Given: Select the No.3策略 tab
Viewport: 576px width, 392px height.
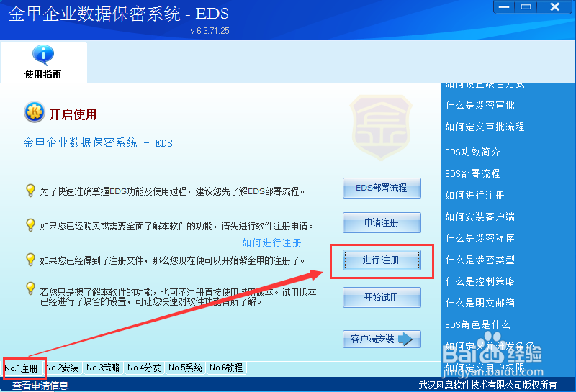Looking at the screenshot, I should click(103, 368).
